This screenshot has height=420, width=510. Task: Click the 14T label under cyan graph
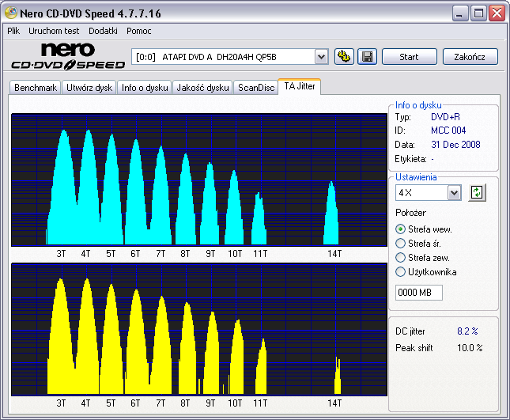coord(334,254)
